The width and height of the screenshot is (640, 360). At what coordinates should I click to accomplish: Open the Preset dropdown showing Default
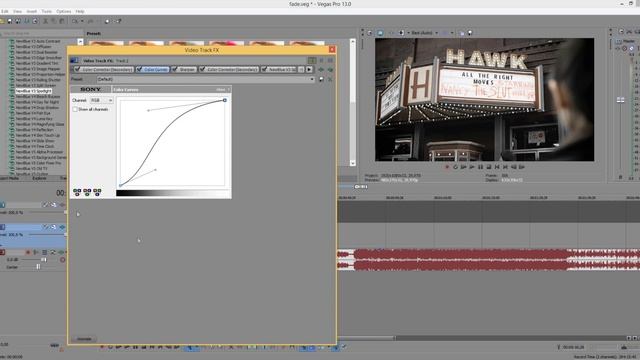(206, 79)
